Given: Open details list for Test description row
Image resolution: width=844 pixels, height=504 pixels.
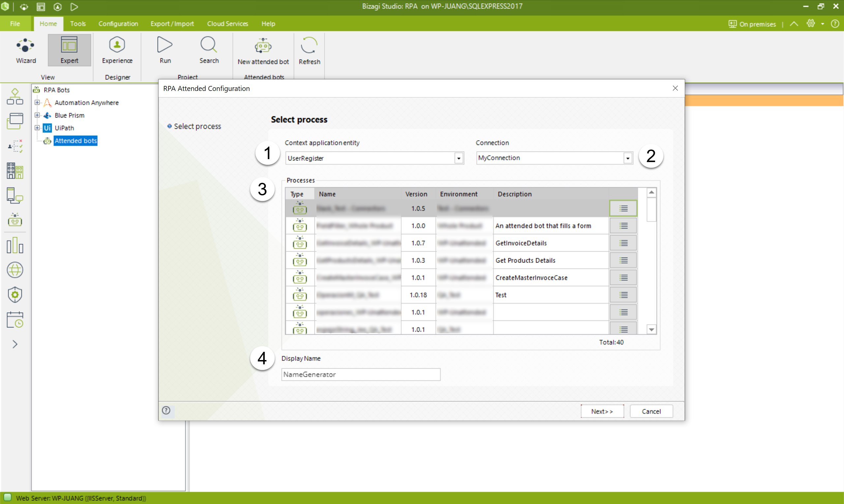Looking at the screenshot, I should click(623, 295).
